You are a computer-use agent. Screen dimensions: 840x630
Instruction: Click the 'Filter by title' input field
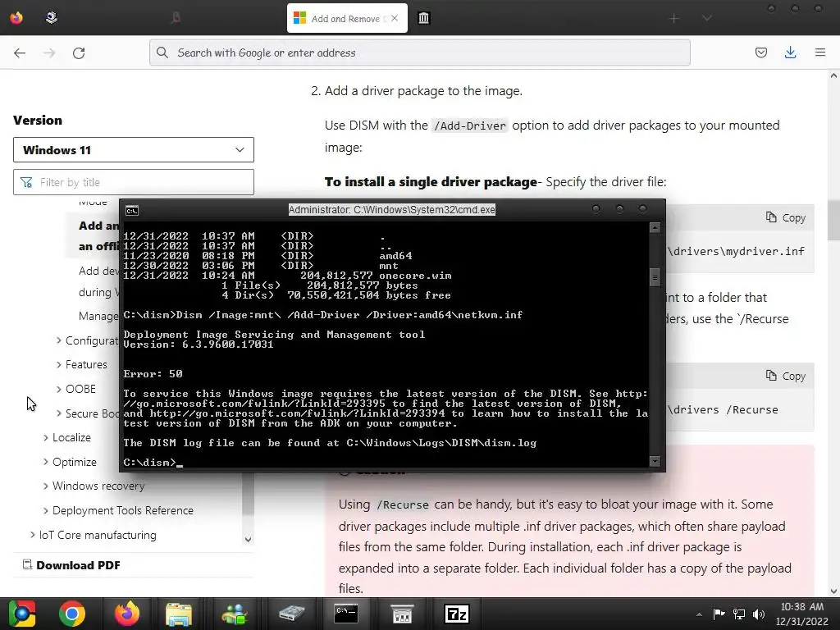tap(134, 182)
